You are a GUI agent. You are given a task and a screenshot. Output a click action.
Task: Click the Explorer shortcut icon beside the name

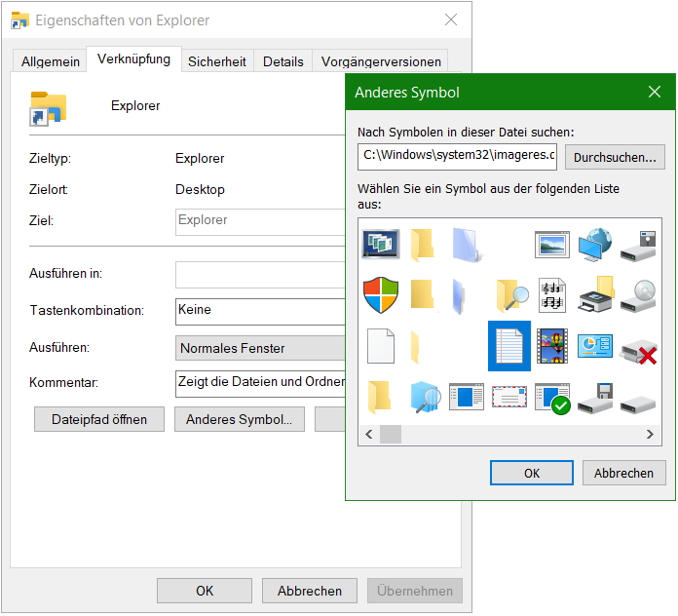click(x=48, y=108)
